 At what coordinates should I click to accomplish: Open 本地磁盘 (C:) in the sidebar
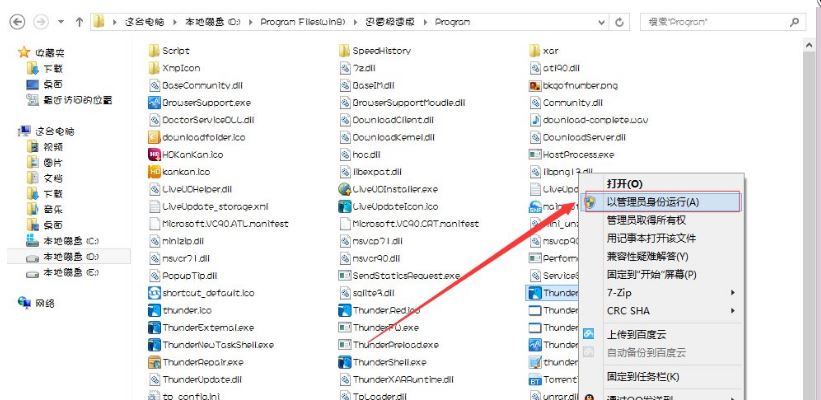(71, 241)
